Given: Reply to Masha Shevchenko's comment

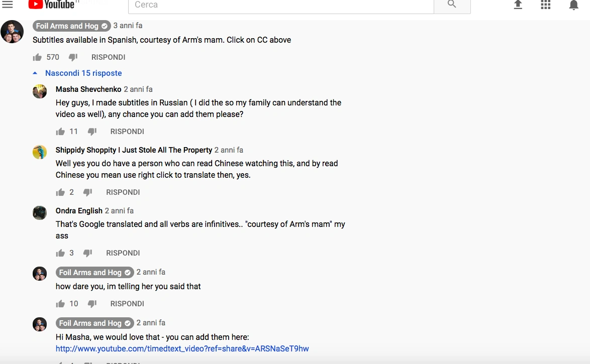Looking at the screenshot, I should (127, 132).
